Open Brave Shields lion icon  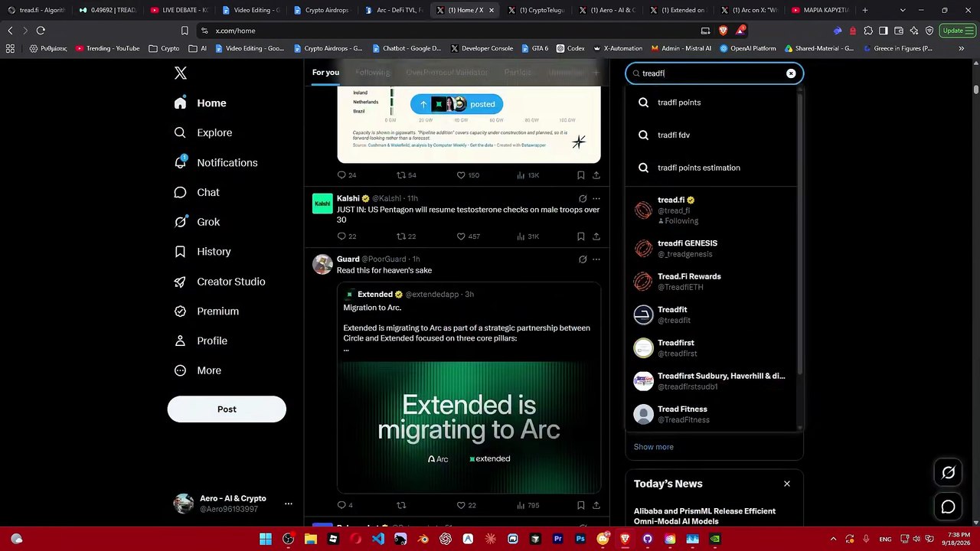[724, 31]
